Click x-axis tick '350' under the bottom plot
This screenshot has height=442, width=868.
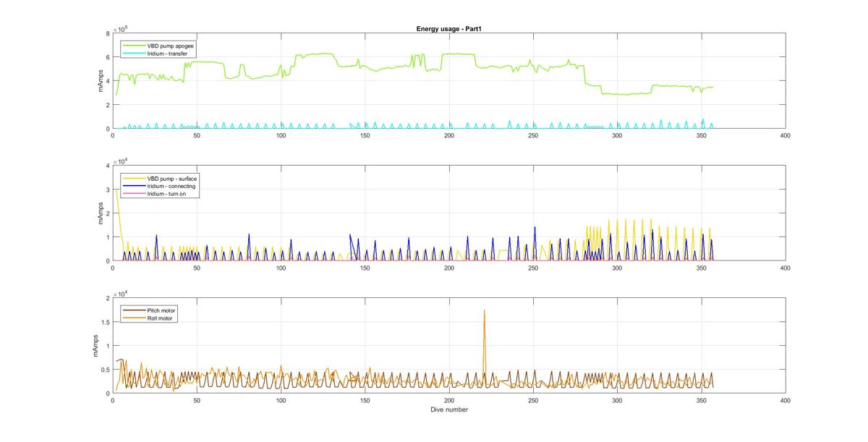[701, 400]
